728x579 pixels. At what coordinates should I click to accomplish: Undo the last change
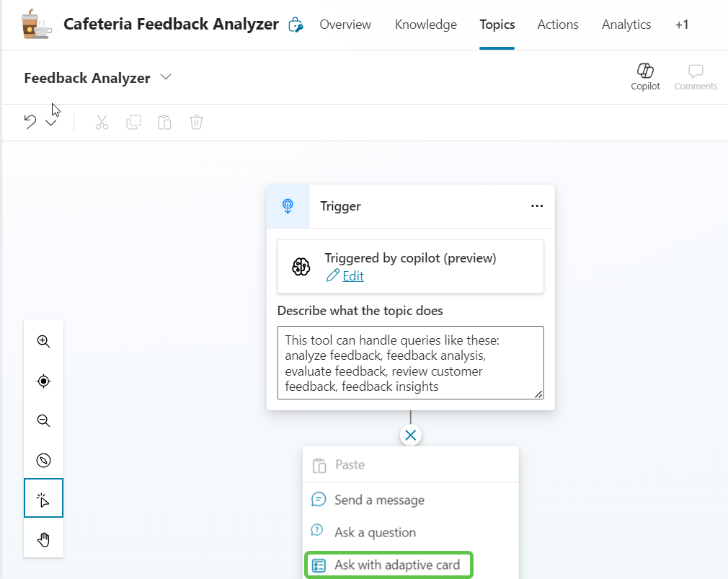click(x=28, y=121)
